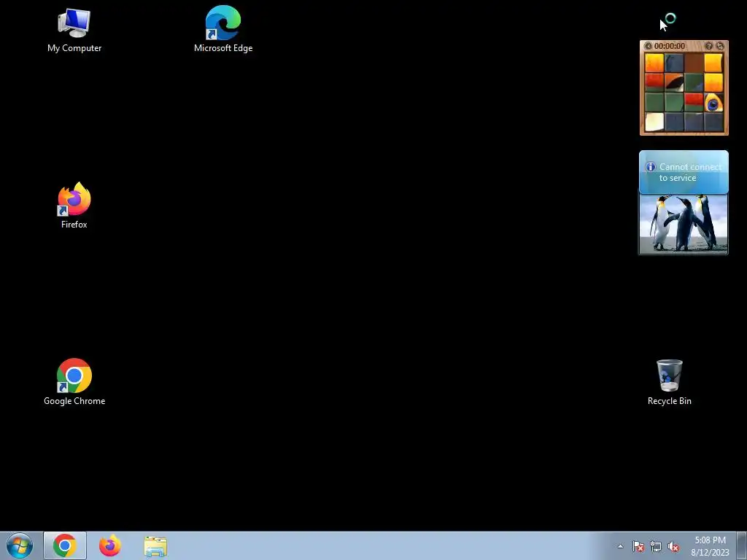The height and width of the screenshot is (560, 747).
Task: Click the Show Desktop strip beside the clock
Action: (x=742, y=545)
